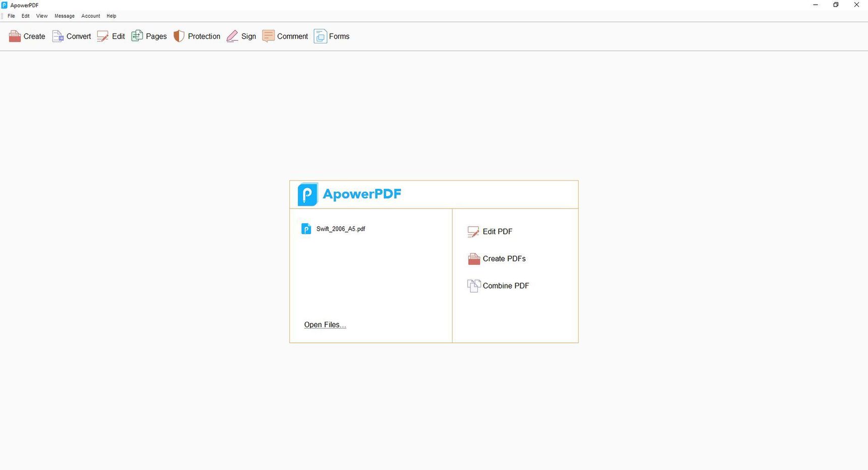
Task: Open the Message menu
Action: [65, 16]
